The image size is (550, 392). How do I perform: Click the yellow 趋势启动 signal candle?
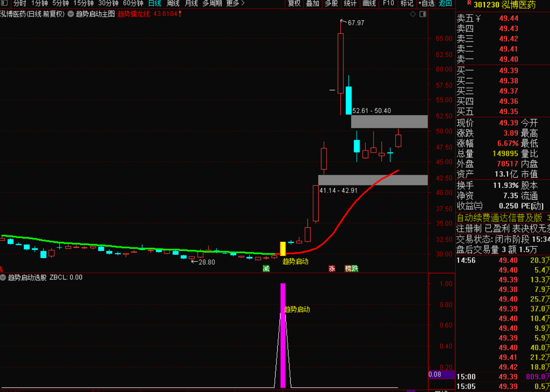pyautogui.click(x=283, y=248)
